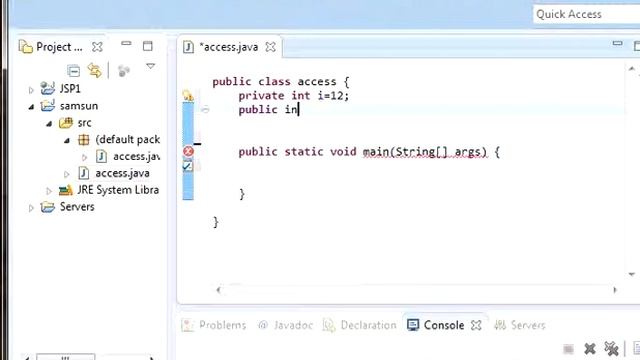Place cursor after 'public in' text
This screenshot has width=640, height=360.
(299, 109)
